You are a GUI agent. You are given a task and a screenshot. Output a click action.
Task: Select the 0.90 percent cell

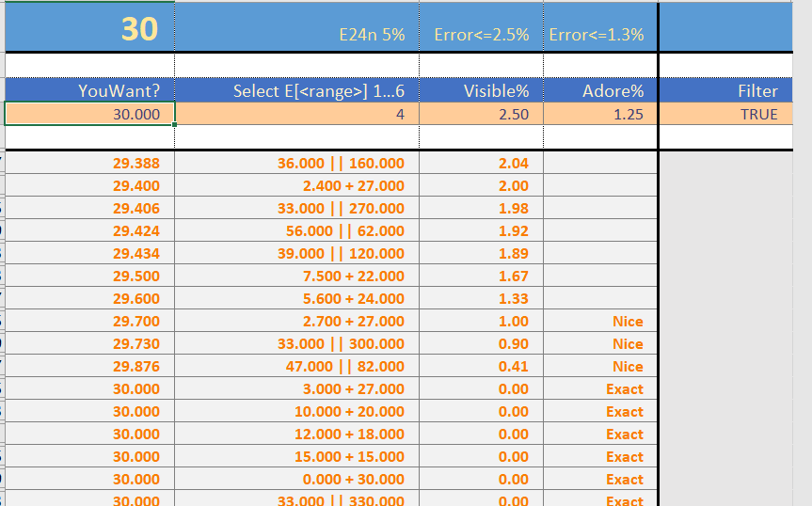pos(481,343)
